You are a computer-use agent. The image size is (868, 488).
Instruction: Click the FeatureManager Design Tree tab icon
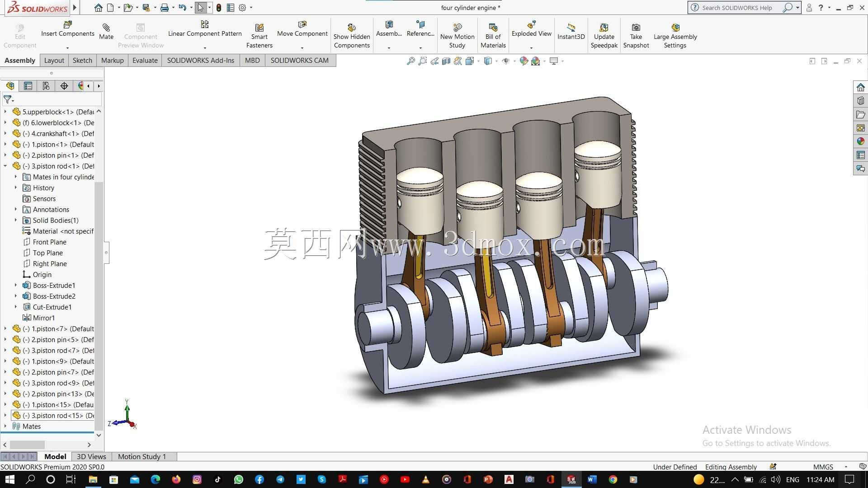pos(10,86)
